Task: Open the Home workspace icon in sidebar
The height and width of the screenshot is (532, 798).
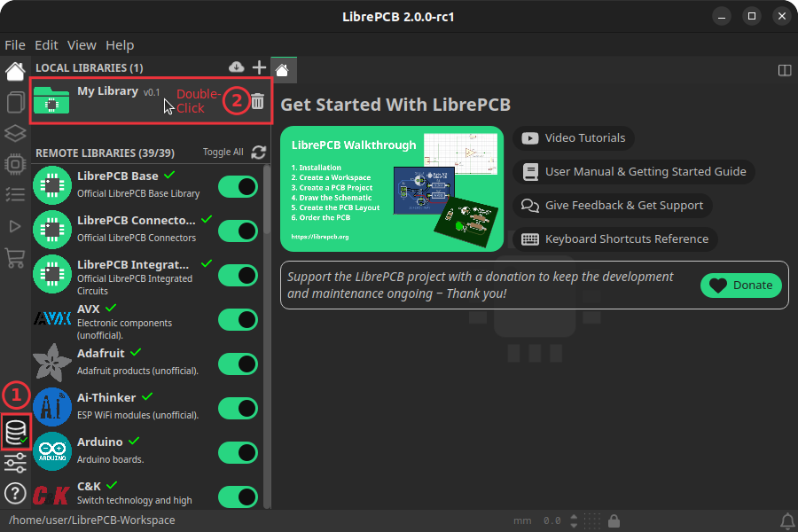Action: pos(15,71)
